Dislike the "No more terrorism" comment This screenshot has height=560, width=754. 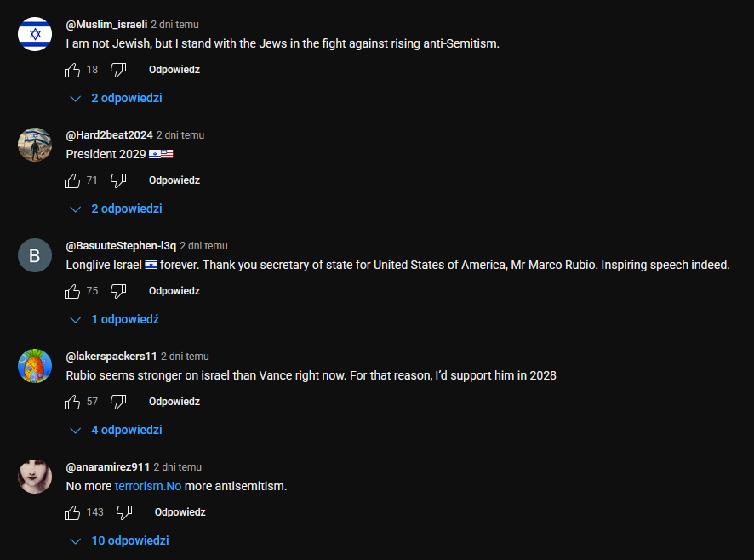point(124,512)
